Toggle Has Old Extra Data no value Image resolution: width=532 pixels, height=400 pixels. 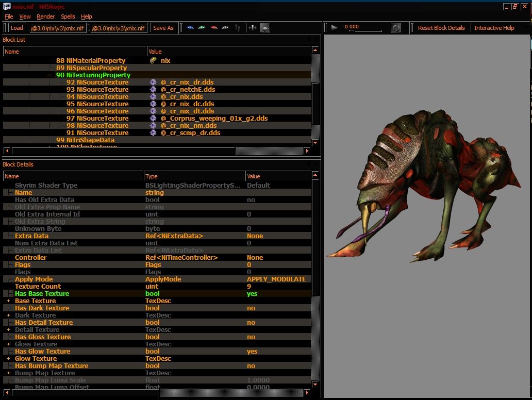pos(251,200)
